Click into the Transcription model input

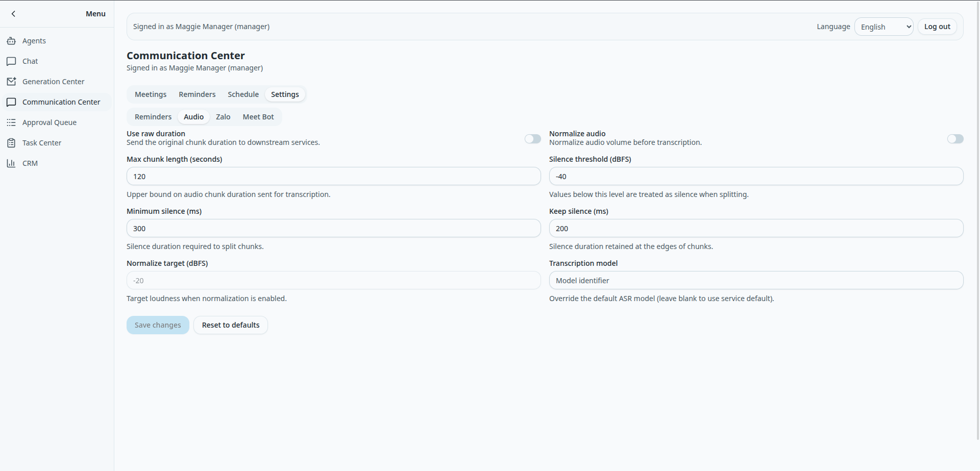[756, 281]
